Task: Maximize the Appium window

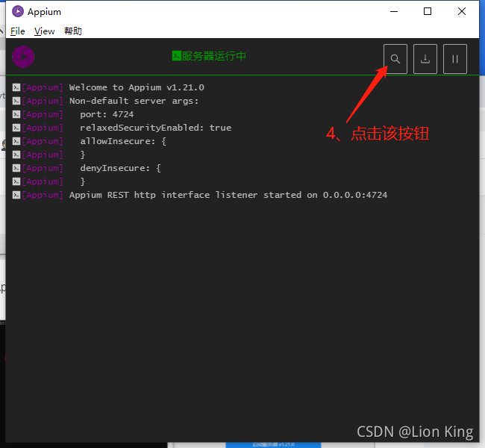Action: 428,11
